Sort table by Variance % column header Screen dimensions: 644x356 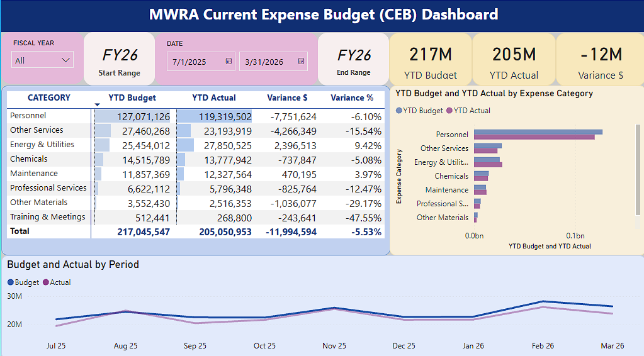tap(352, 97)
